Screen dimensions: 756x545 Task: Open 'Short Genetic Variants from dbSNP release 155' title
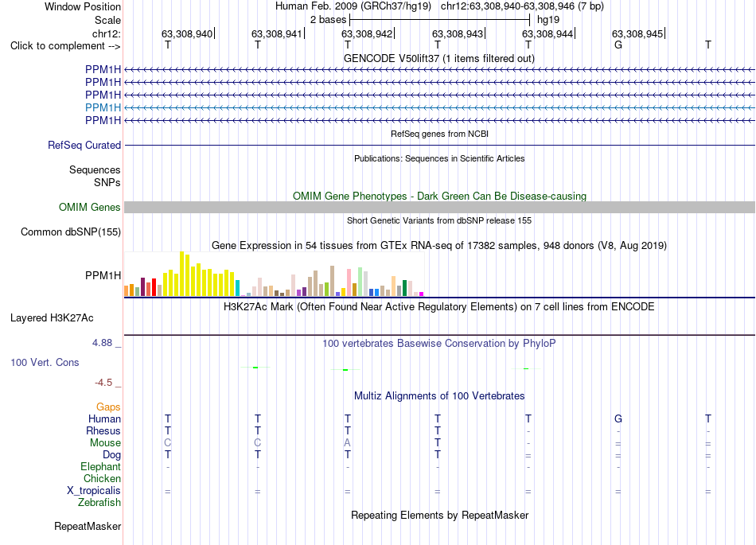[x=439, y=220]
